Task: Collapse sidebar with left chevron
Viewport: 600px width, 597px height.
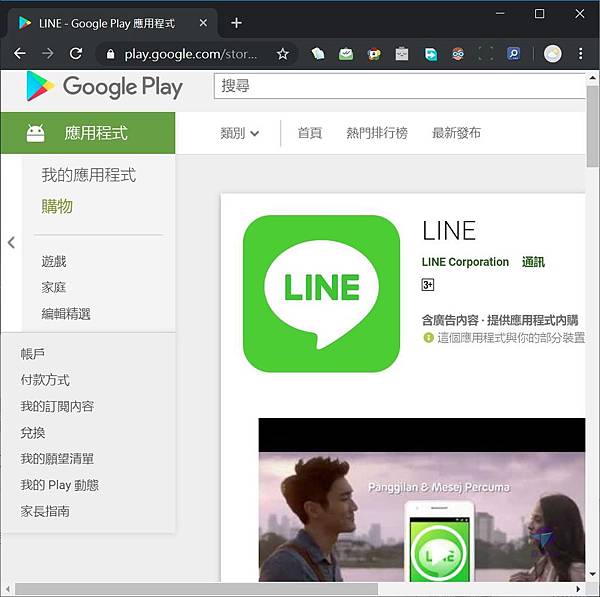Action: (11, 242)
